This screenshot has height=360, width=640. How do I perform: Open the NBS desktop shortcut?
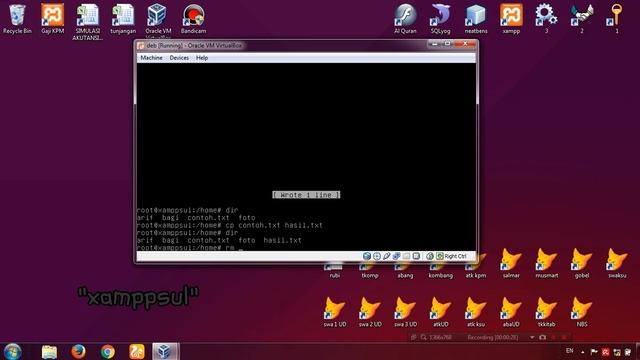point(582,312)
